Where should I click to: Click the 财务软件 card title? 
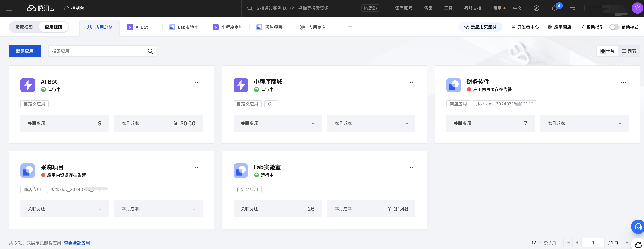(478, 82)
